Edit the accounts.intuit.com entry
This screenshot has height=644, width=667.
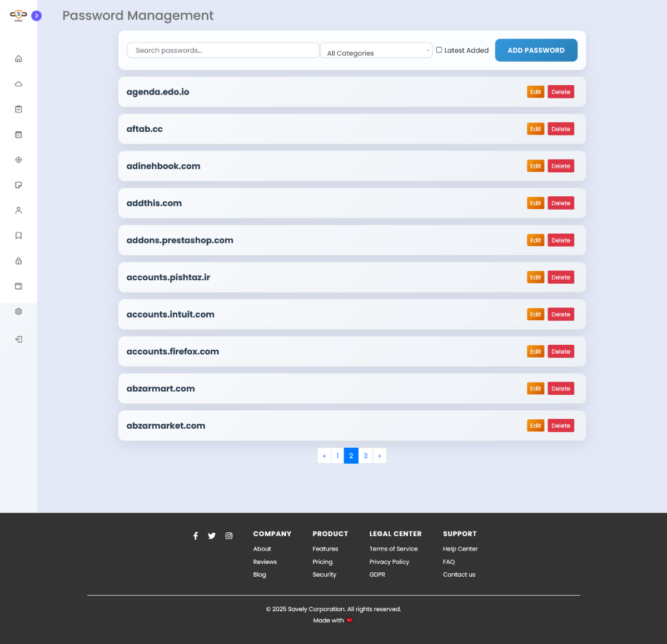(x=535, y=315)
